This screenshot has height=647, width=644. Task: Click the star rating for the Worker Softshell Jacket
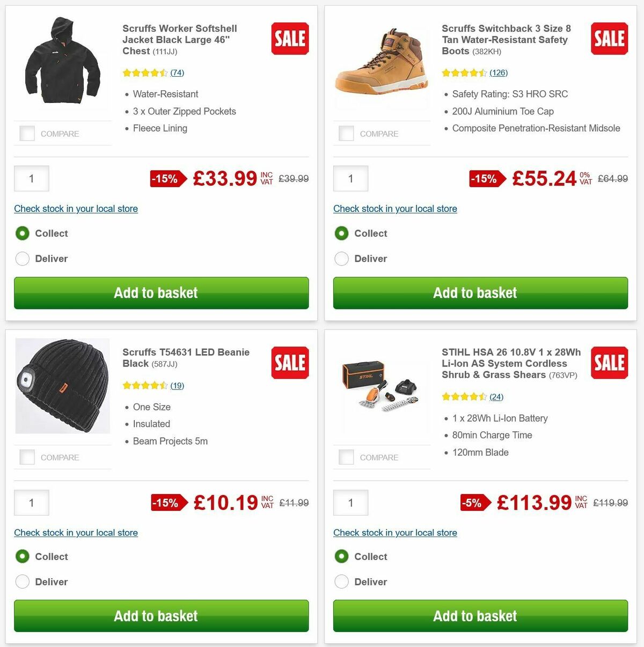click(145, 72)
